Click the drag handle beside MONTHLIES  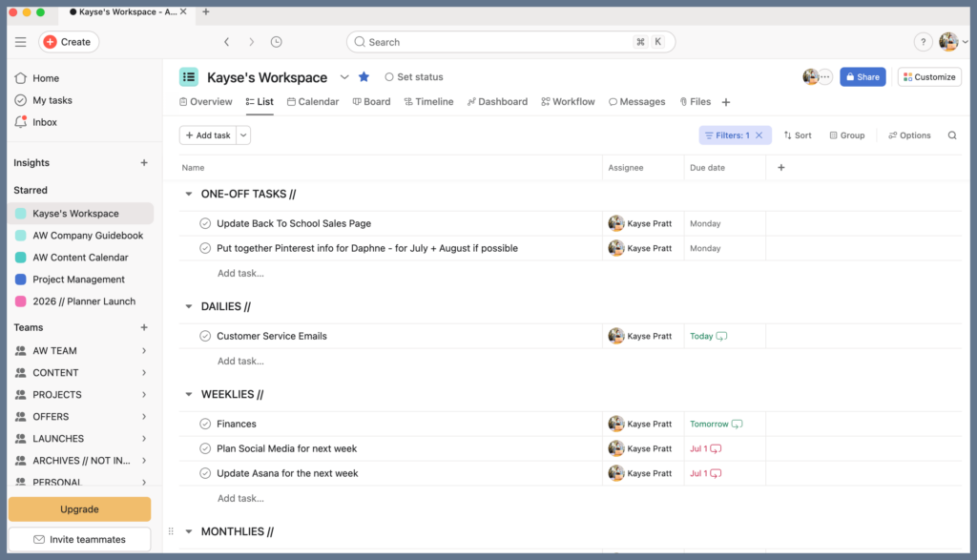pos(171,531)
